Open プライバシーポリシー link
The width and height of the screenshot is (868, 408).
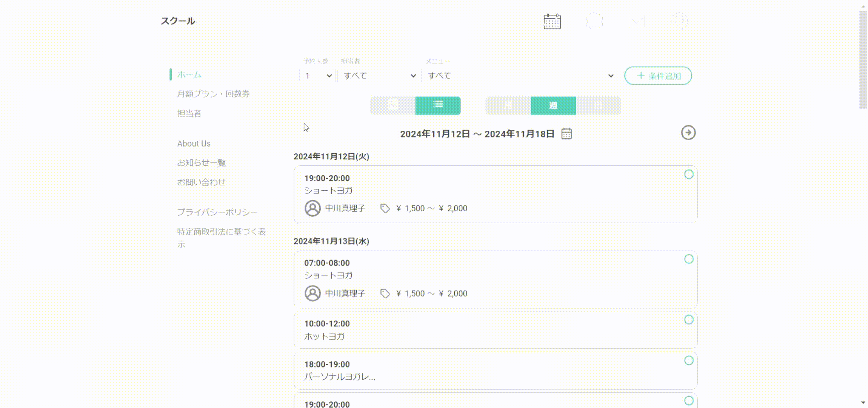point(217,212)
